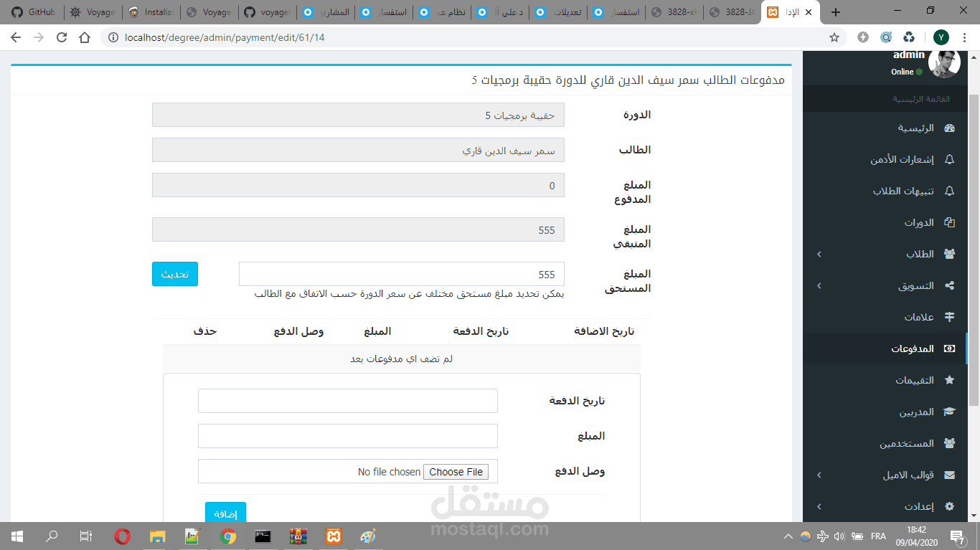Click the graduation cap icon beside المدربين
Image resolution: width=980 pixels, height=550 pixels.
coord(949,412)
